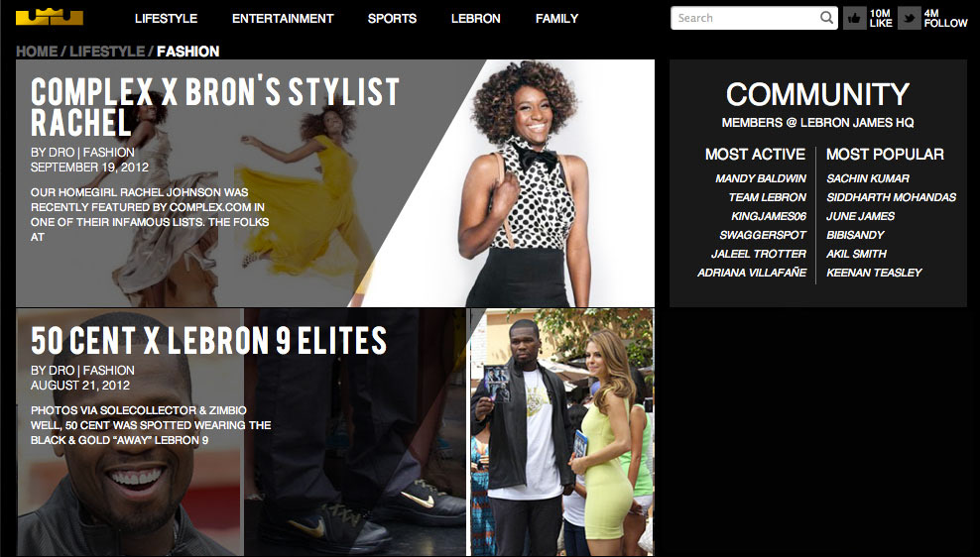Screen dimensions: 980x557
Task: Open the Entertainment menu
Action: point(283,19)
